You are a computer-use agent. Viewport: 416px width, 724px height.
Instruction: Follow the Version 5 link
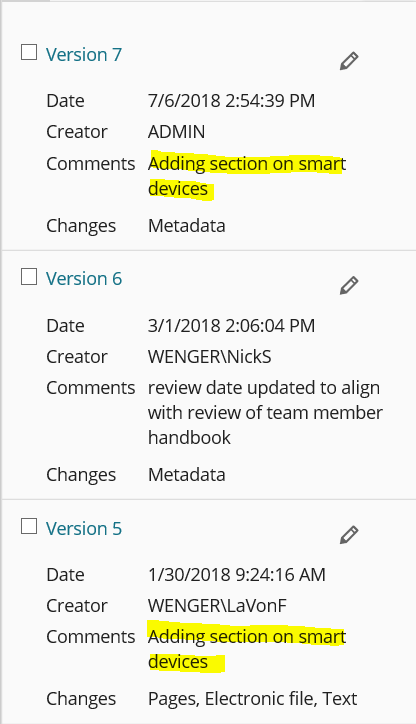tap(84, 528)
